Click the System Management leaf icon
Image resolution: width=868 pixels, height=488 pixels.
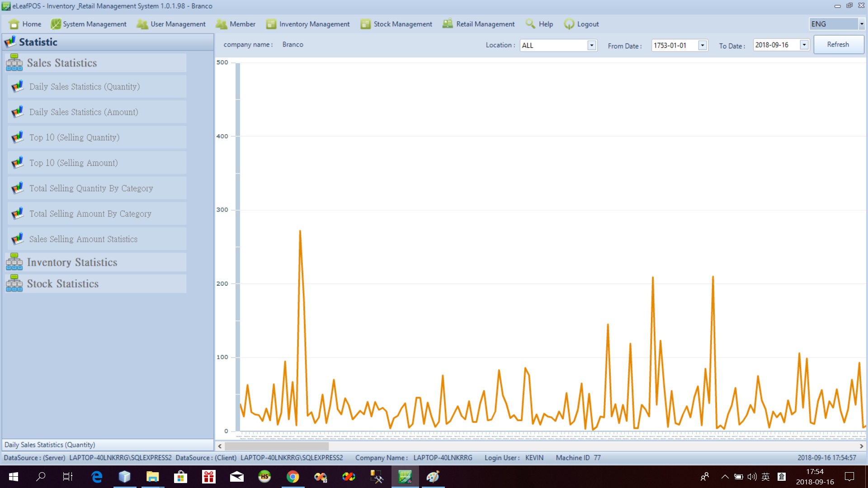(56, 24)
